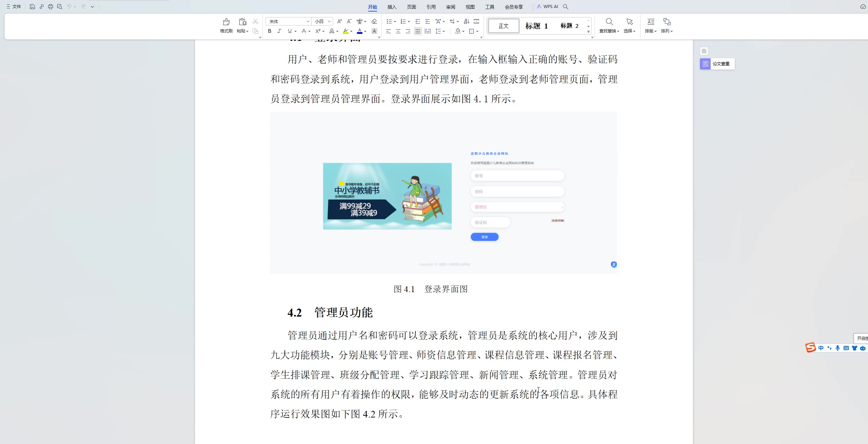Expand the line spacing dropdown arrow
The width and height of the screenshot is (868, 444).
[444, 31]
